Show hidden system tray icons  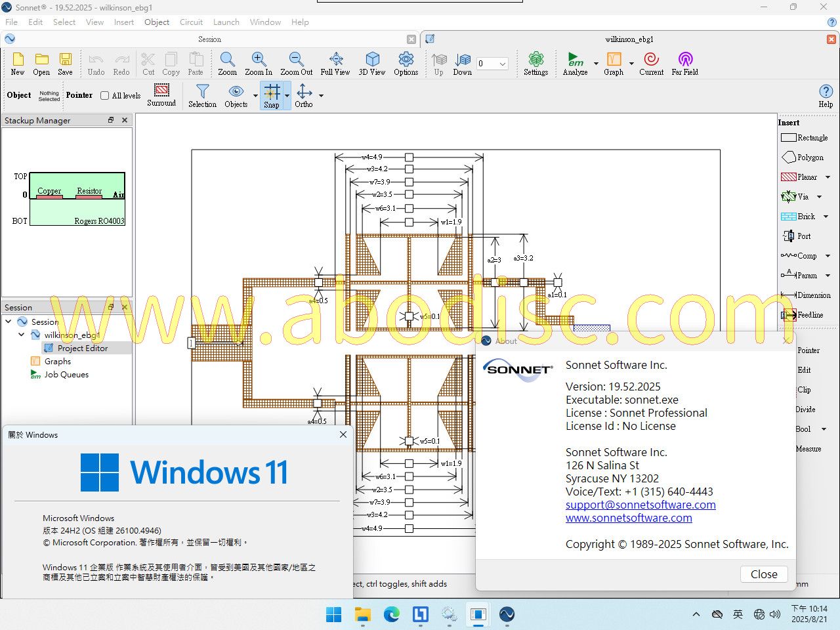point(696,614)
